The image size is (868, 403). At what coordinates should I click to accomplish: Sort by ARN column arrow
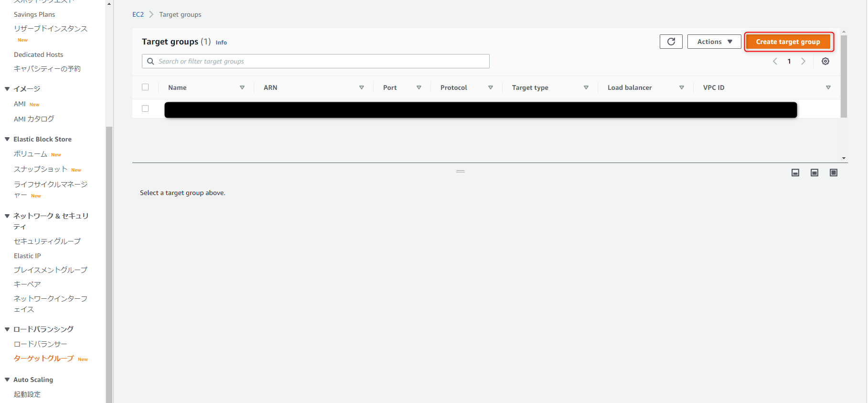pyautogui.click(x=362, y=87)
